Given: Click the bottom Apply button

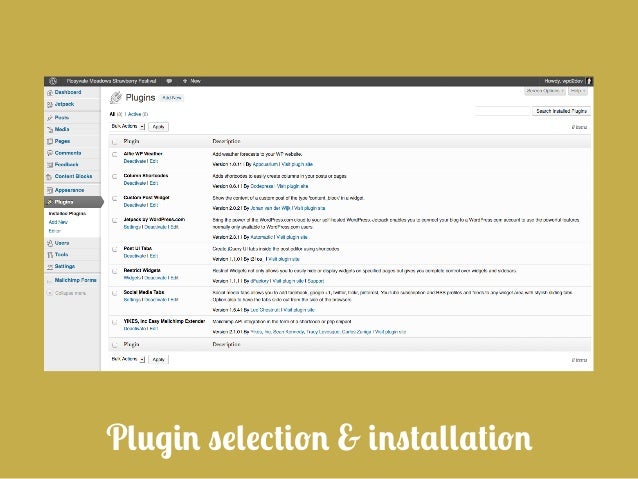Looking at the screenshot, I should [x=159, y=360].
